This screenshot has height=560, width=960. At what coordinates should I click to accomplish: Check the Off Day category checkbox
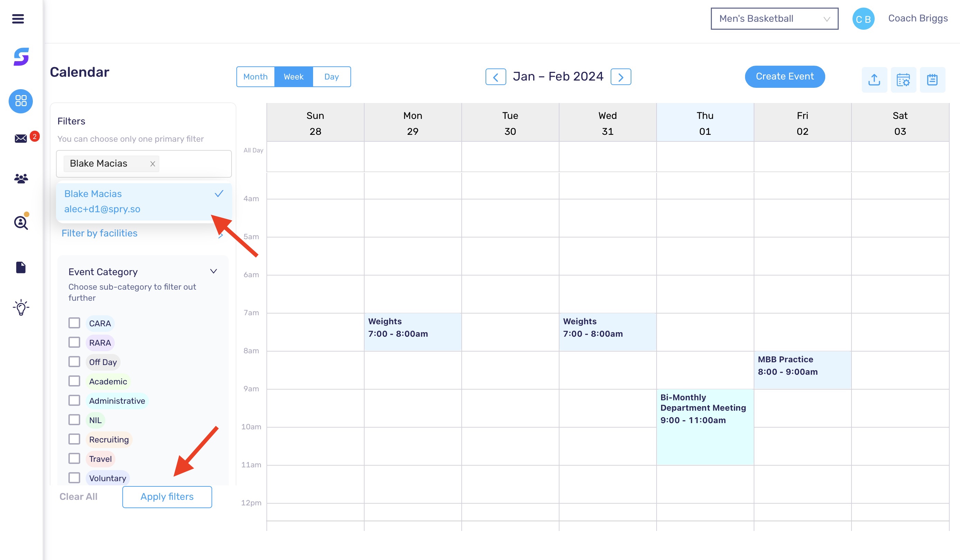(74, 362)
